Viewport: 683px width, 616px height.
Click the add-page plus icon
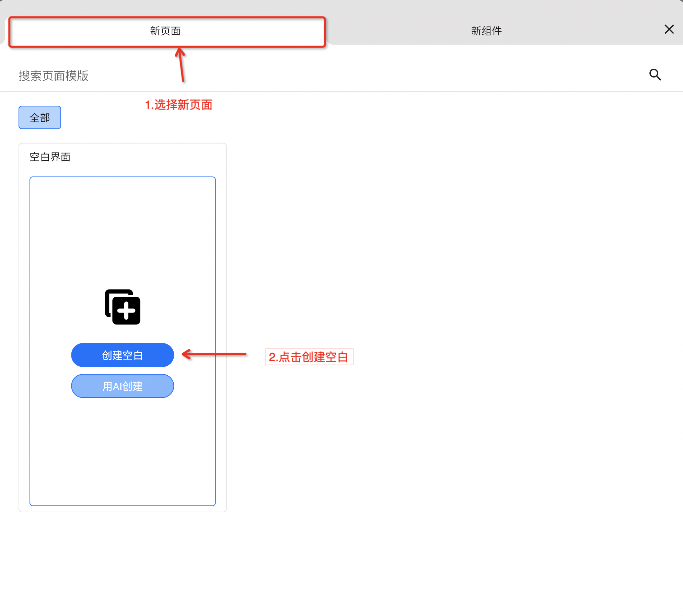[123, 307]
